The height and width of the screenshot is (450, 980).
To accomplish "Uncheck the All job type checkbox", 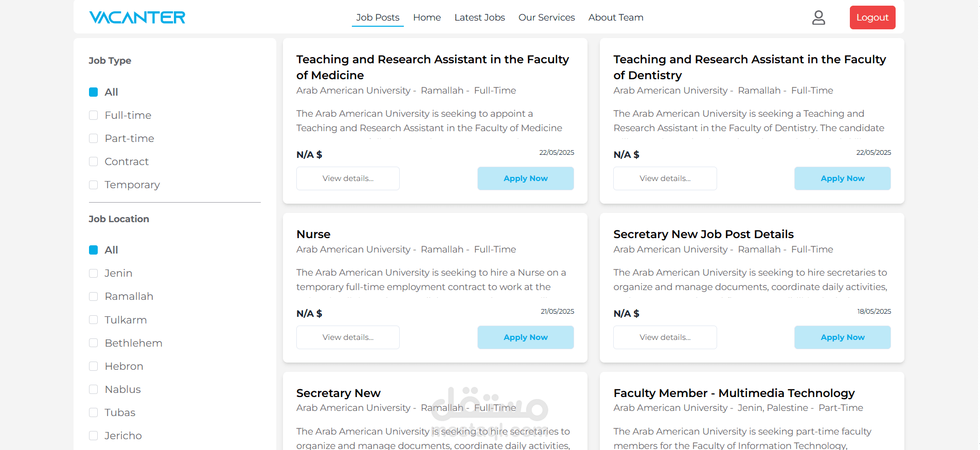I will point(94,92).
